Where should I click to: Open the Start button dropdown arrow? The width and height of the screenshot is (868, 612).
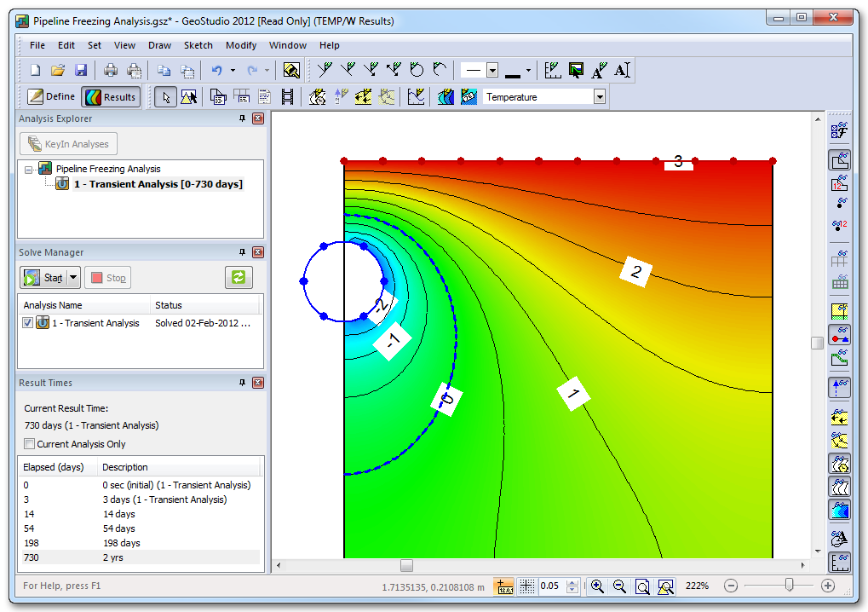coord(73,278)
